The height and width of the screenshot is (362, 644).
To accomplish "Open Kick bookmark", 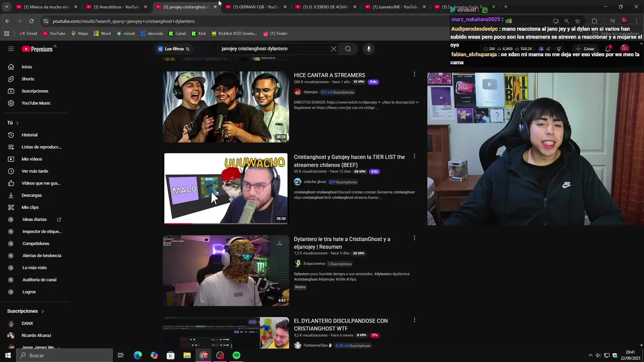I will [x=199, y=34].
